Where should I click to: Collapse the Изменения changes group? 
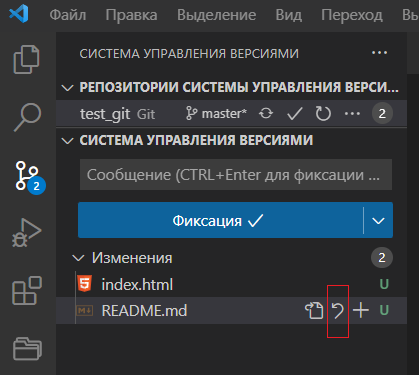pos(78,258)
